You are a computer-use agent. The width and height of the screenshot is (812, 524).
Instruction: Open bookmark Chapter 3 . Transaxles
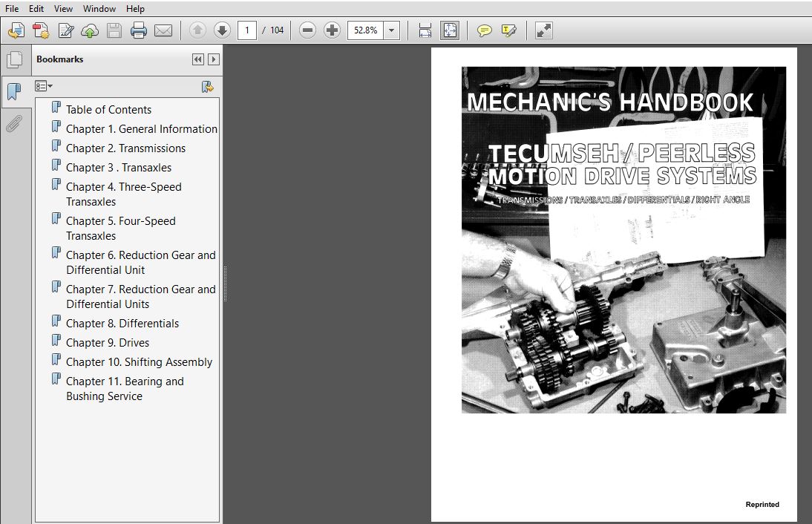119,168
